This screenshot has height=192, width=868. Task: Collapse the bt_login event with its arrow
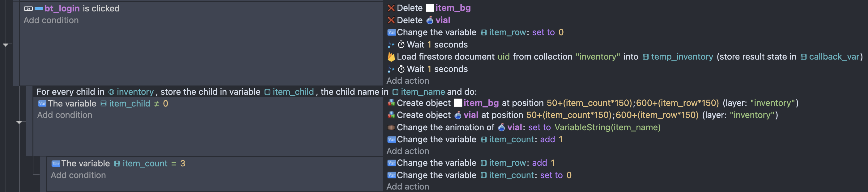tap(6, 45)
